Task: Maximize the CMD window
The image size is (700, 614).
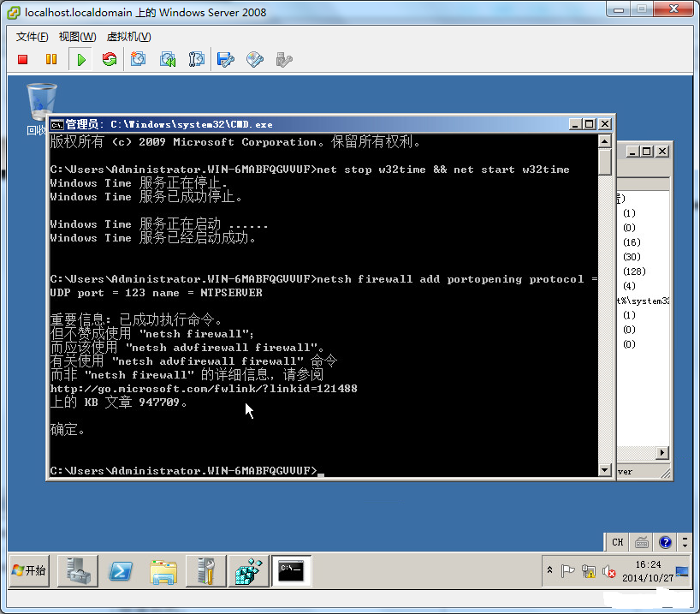Action: coord(590,124)
